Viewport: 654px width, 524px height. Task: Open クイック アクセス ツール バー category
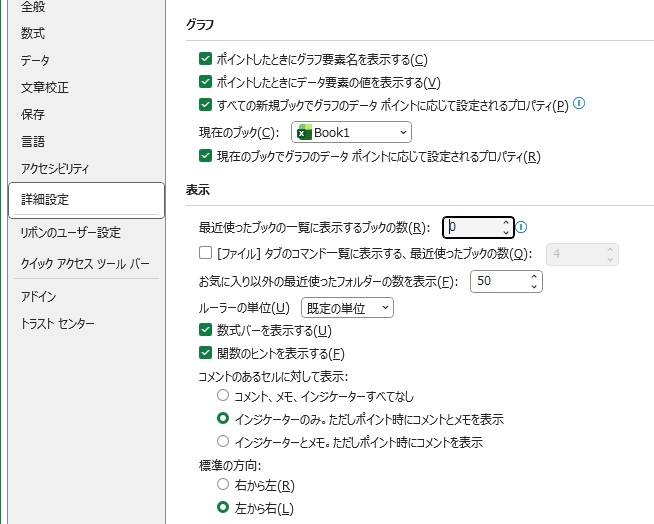85,263
